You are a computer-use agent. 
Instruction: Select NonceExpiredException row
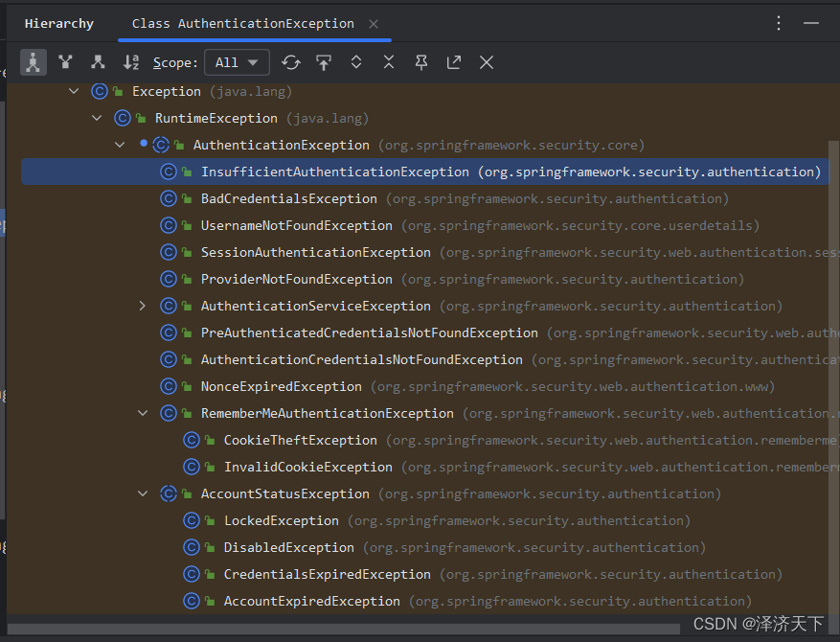425,386
